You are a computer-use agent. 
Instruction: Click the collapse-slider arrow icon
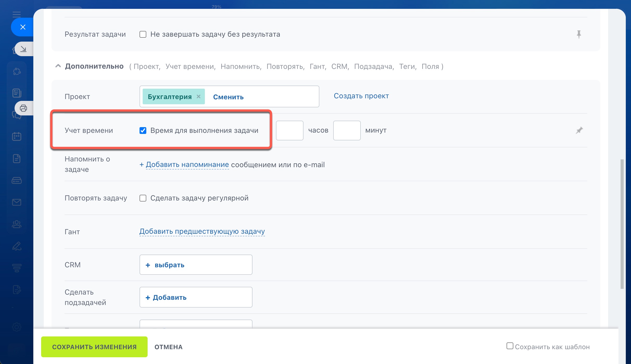(24, 49)
